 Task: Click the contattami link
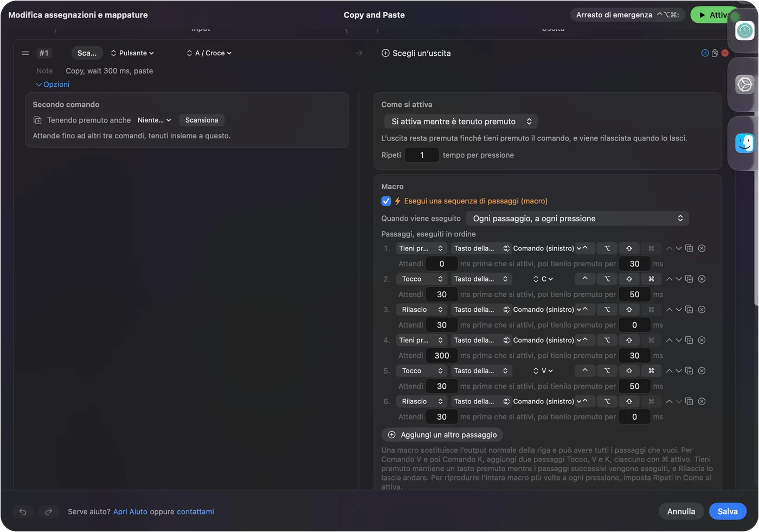click(x=195, y=511)
